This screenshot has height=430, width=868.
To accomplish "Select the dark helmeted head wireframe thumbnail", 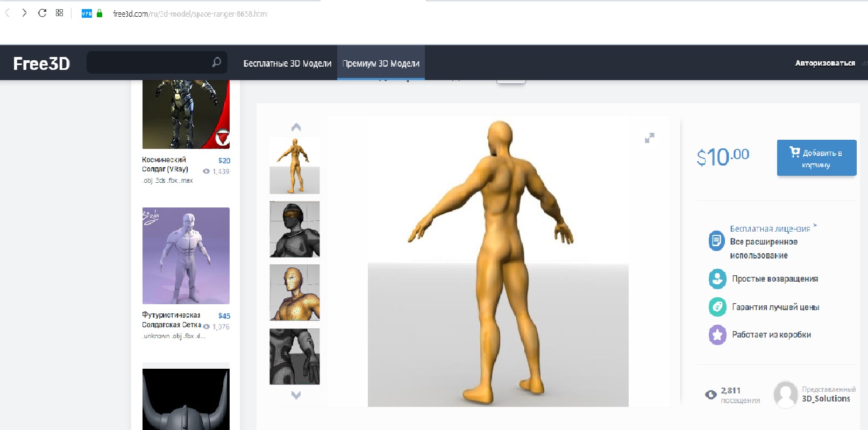I will pyautogui.click(x=295, y=230).
